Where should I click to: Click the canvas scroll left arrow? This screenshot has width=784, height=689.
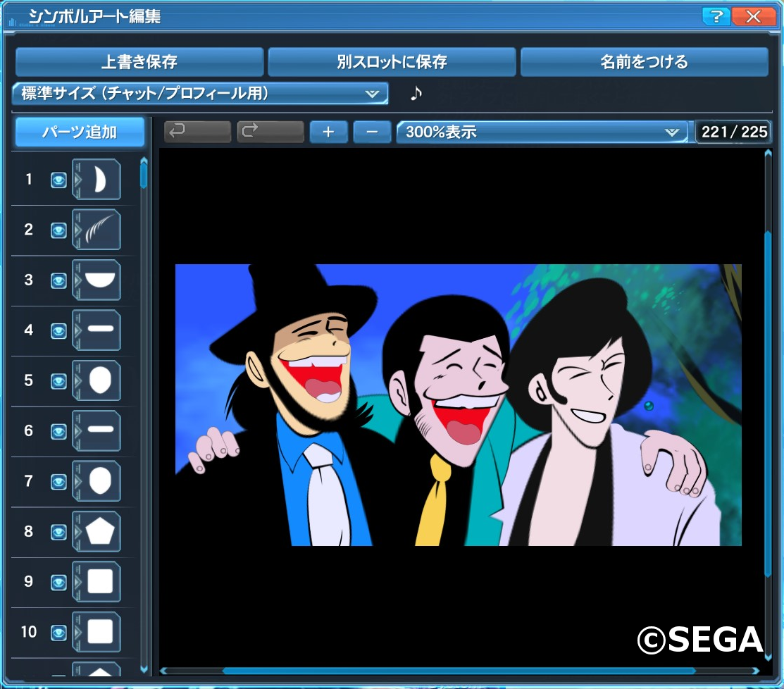(163, 671)
